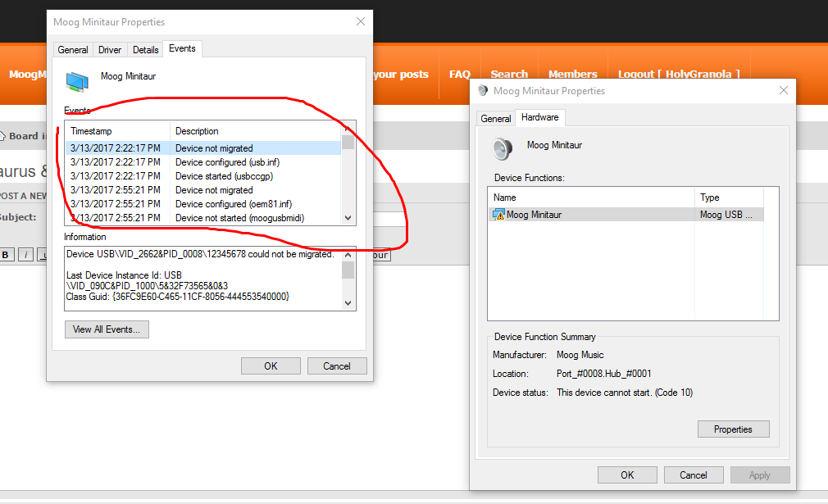828x504 pixels.
Task: Open the FAQ link in the forum navigation
Action: click(x=460, y=75)
